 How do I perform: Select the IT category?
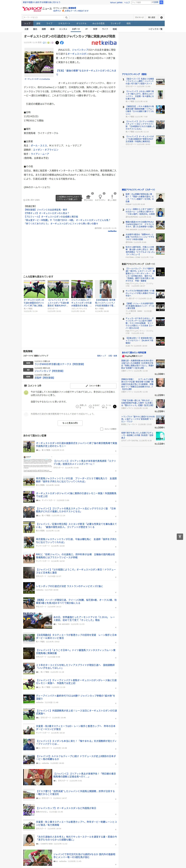click(86, 29)
